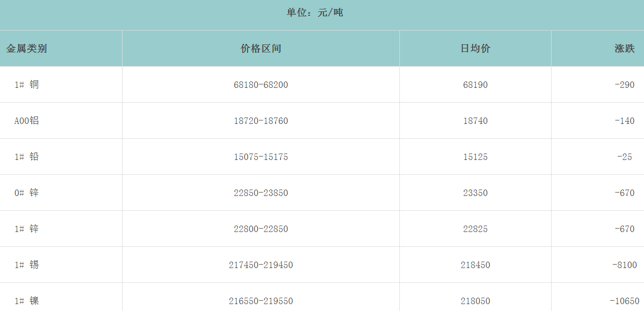The image size is (644, 311).
Task: Click tin price change -8100
Action: coord(625,265)
